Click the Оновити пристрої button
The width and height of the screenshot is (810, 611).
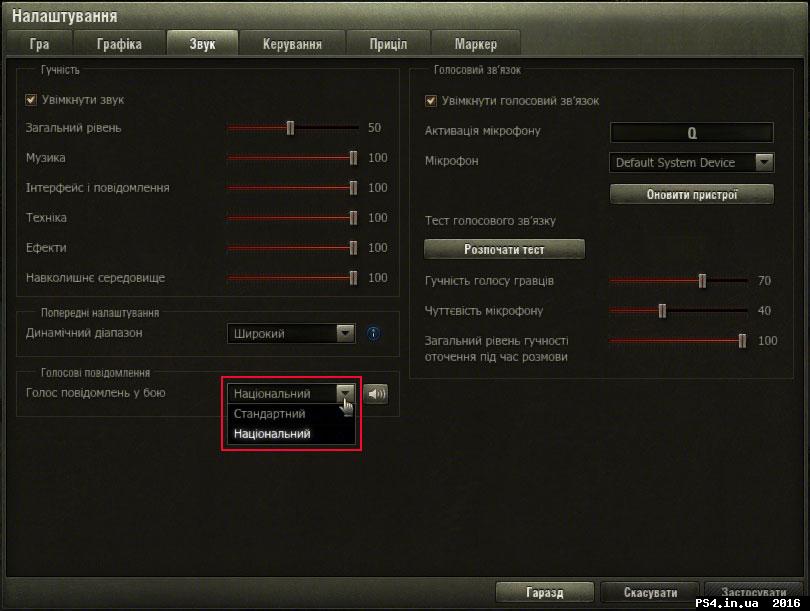691,194
